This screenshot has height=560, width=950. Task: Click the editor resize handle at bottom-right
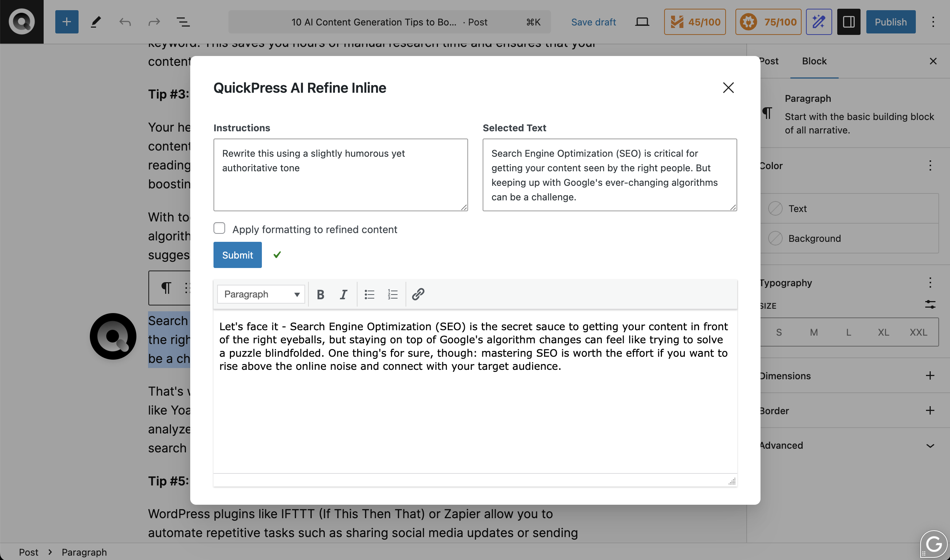tap(732, 481)
